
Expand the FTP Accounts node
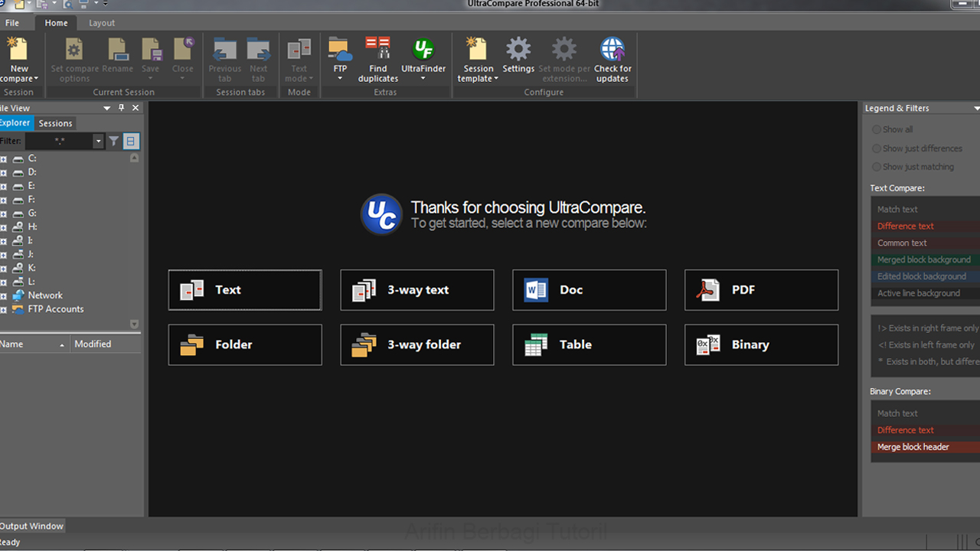pos(3,309)
